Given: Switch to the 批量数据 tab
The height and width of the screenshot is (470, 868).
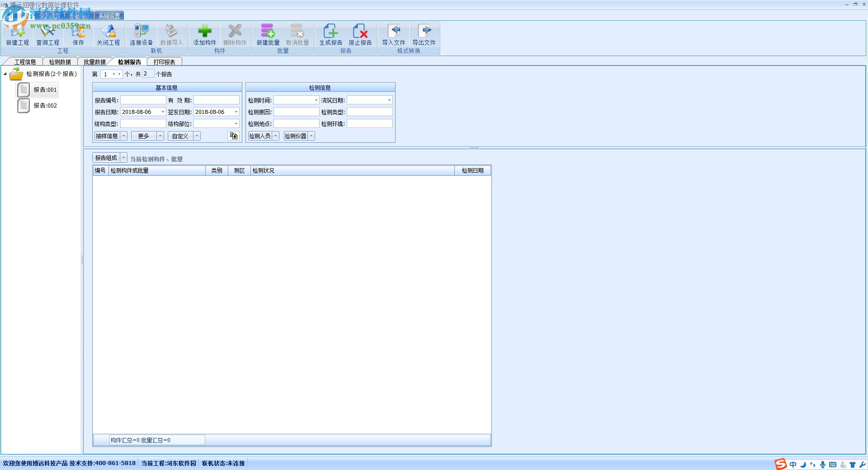Looking at the screenshot, I should click(94, 62).
